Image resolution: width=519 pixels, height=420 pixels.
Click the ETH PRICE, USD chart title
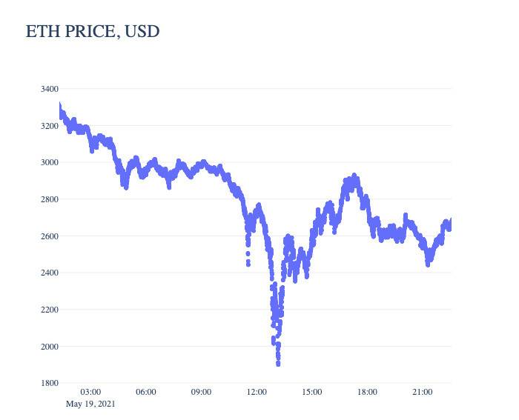click(93, 32)
